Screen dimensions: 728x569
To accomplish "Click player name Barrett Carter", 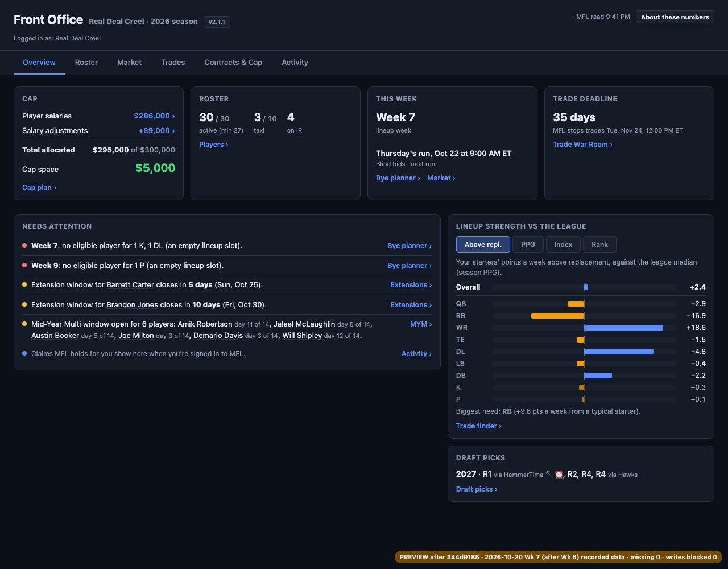I will [130, 285].
